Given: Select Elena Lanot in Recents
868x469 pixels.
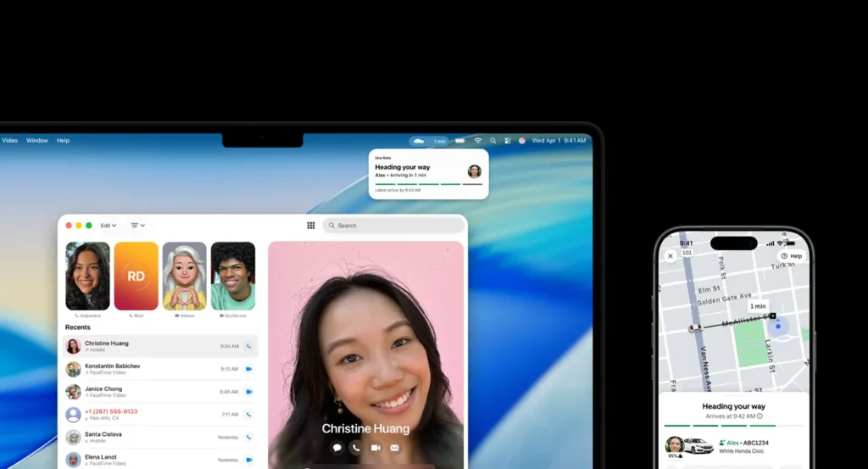Looking at the screenshot, I should click(160, 460).
